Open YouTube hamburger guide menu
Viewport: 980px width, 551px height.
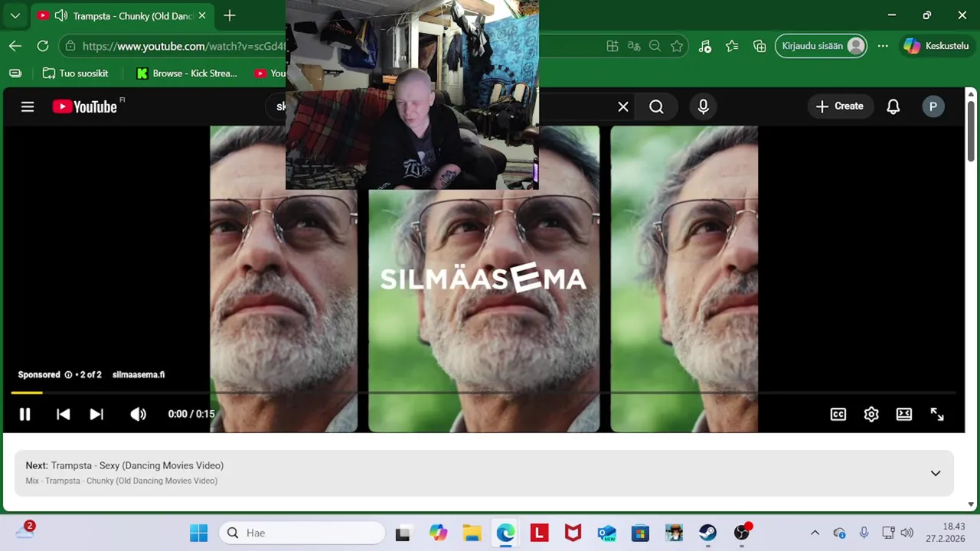(28, 106)
